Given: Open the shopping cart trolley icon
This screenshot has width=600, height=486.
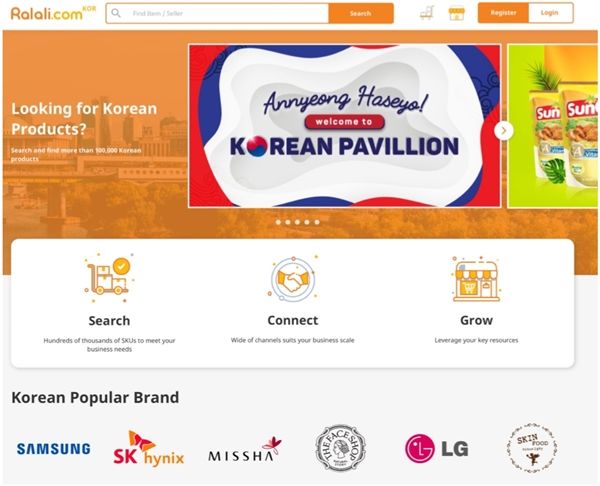Looking at the screenshot, I should click(426, 13).
